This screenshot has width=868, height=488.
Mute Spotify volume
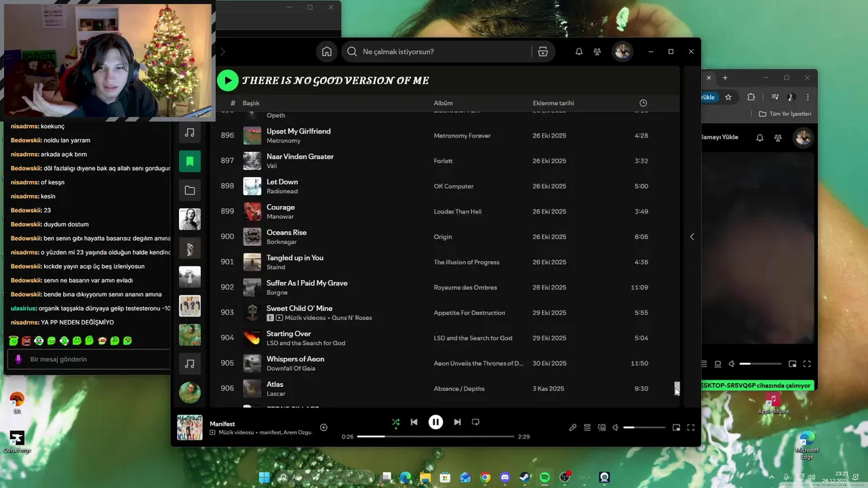(616, 428)
